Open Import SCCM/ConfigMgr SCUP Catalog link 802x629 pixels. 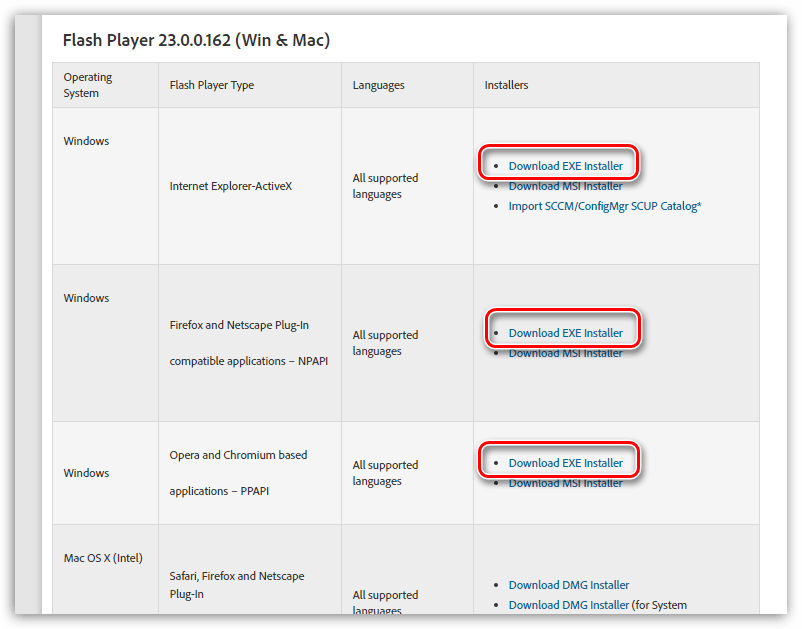(x=605, y=206)
